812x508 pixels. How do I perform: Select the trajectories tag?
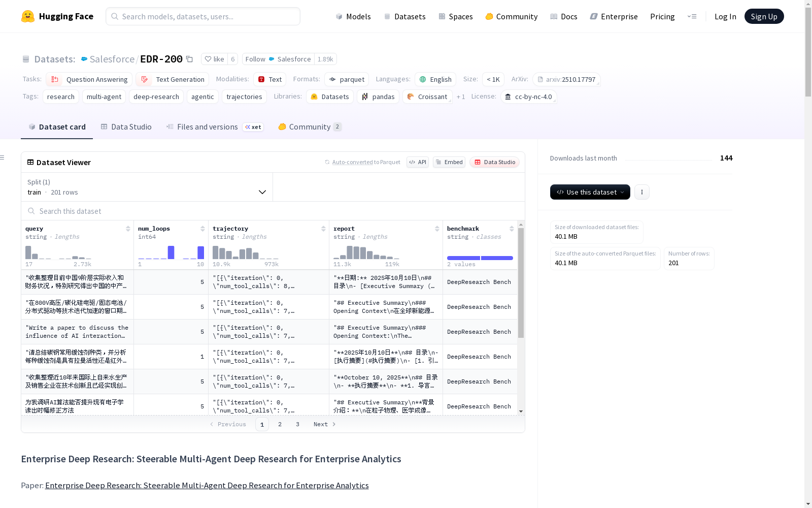pos(244,97)
